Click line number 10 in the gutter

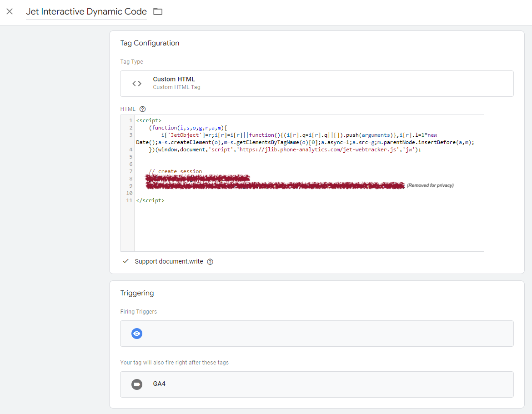[129, 193]
